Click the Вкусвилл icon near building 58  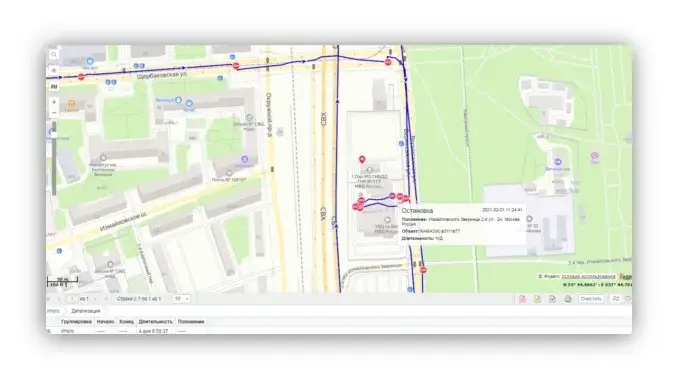(x=178, y=101)
